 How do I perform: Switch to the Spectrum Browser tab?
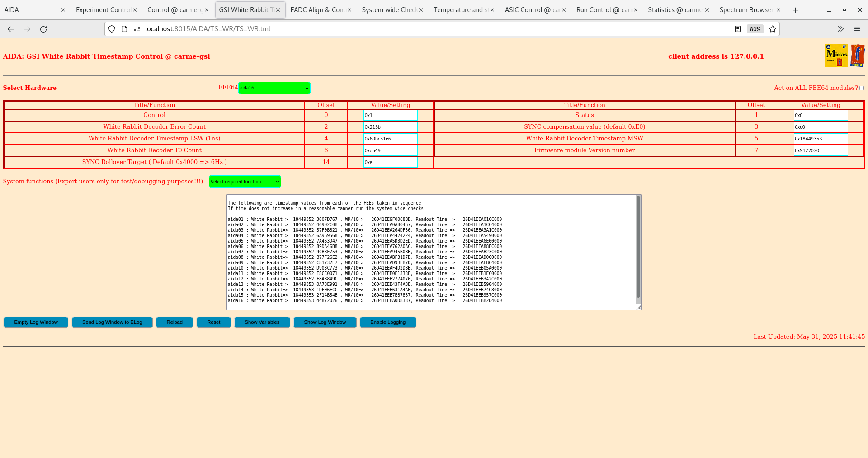click(x=746, y=9)
